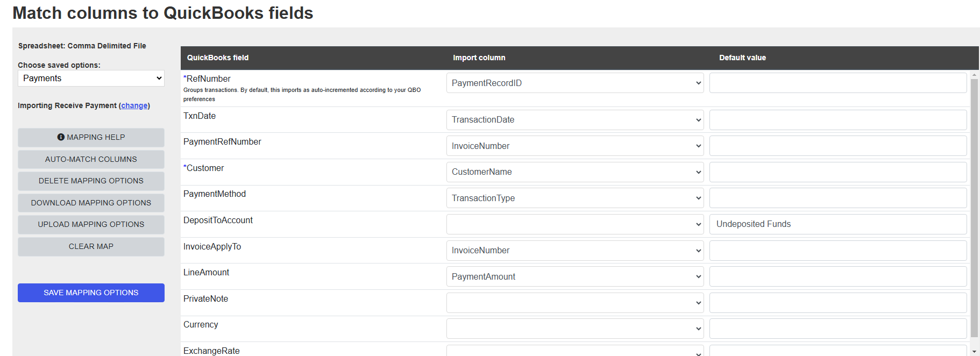Click the LineAmount field label
980x356 pixels.
click(x=206, y=273)
